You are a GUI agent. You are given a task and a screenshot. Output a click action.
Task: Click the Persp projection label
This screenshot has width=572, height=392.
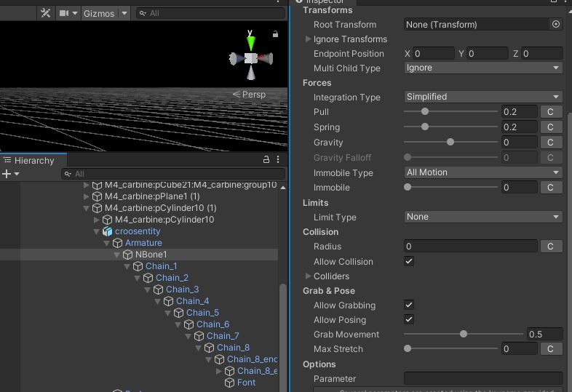tap(249, 95)
